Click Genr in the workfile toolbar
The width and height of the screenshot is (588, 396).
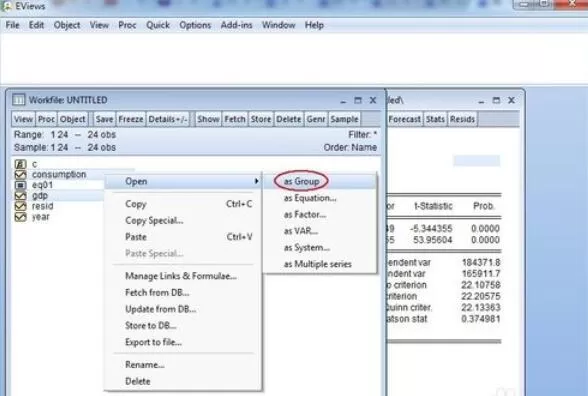tap(316, 119)
